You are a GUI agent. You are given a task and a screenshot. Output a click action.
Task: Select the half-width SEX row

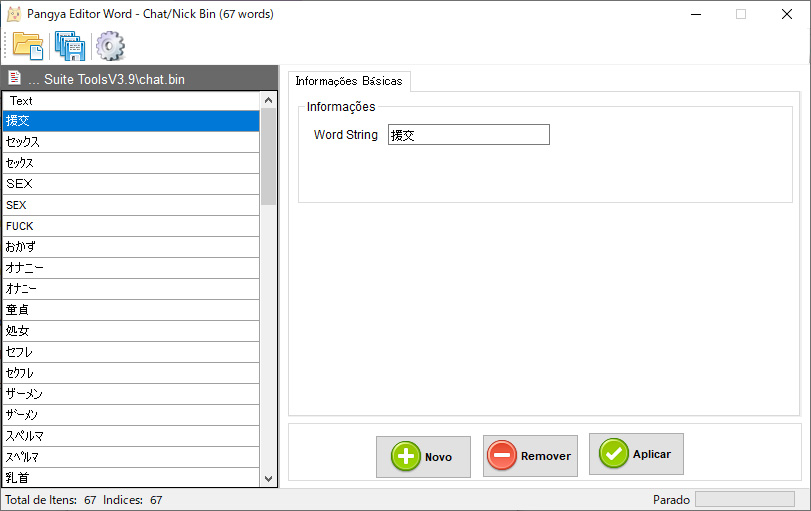[131, 205]
